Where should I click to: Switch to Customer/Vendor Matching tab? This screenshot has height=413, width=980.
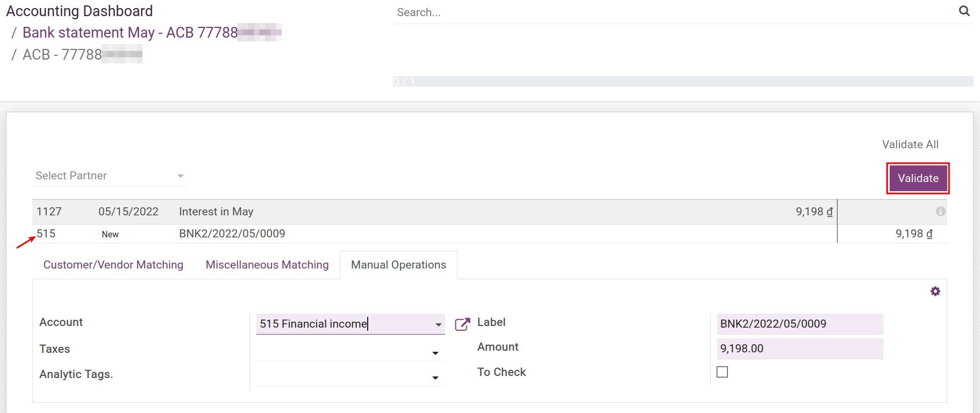click(113, 265)
